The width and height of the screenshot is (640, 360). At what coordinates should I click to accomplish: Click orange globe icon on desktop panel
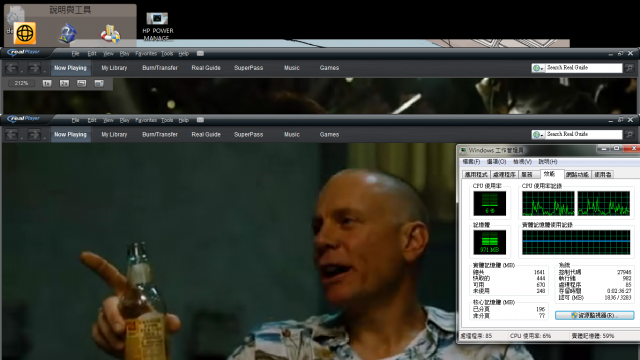click(25, 33)
